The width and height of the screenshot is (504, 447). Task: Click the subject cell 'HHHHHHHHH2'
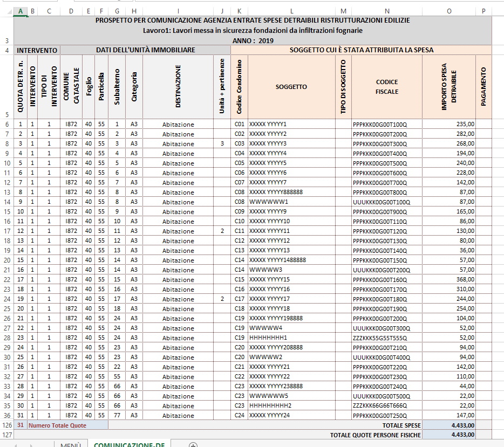pos(291,405)
